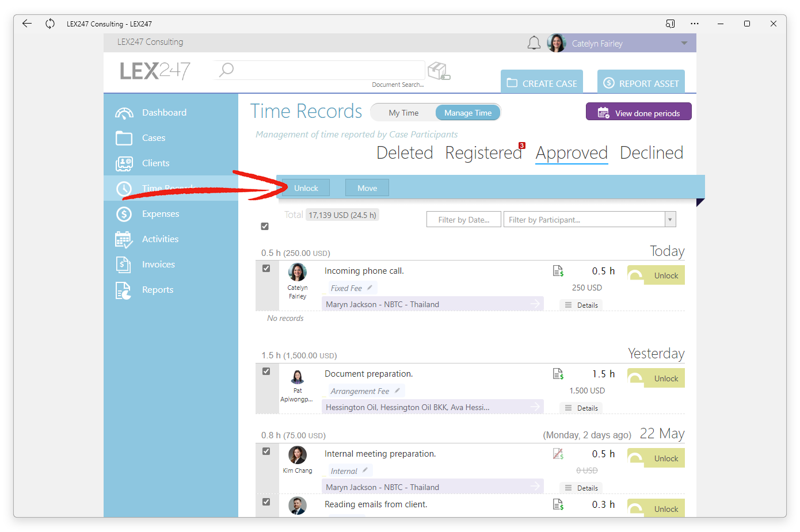The image size is (800, 532).
Task: Click the Cases folder icon
Action: [x=124, y=138]
